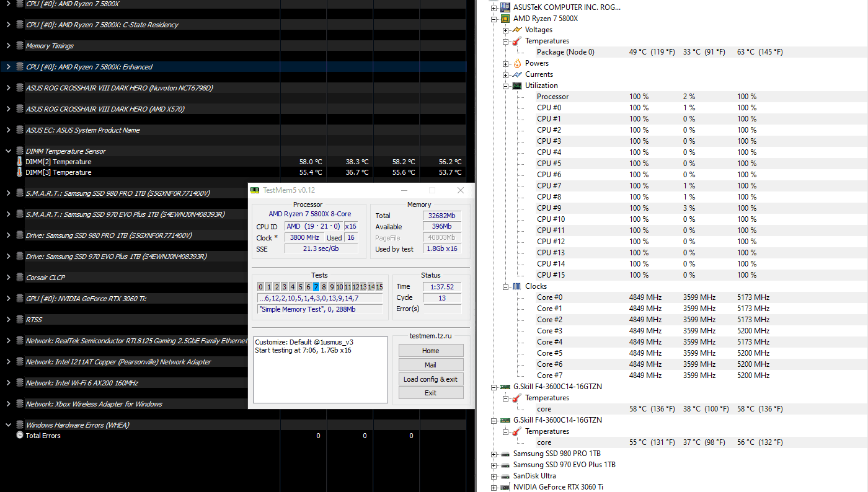Viewport: 868px width, 492px height.
Task: Collapse the Utilization node in the tree
Action: pos(506,86)
